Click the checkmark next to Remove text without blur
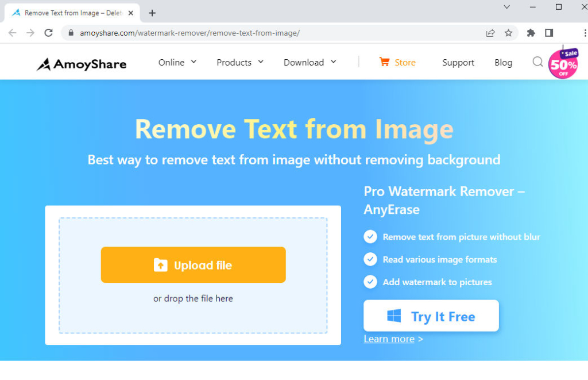Screen dimensions: 588x380 [370, 236]
